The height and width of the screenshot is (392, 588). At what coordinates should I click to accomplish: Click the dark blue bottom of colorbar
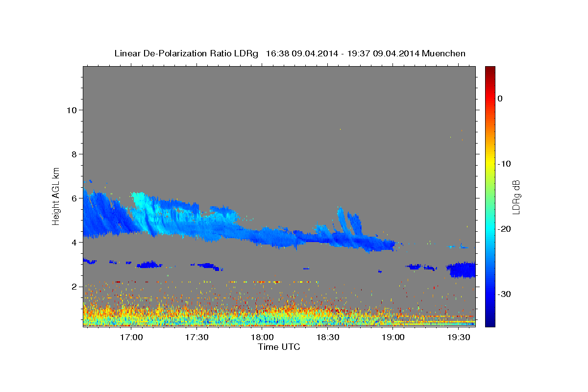tap(490, 322)
